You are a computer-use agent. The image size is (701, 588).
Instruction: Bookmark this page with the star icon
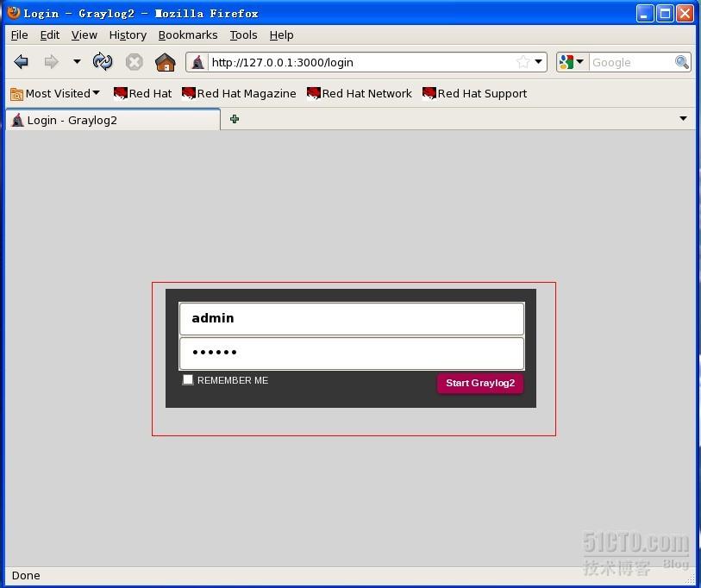(523, 62)
